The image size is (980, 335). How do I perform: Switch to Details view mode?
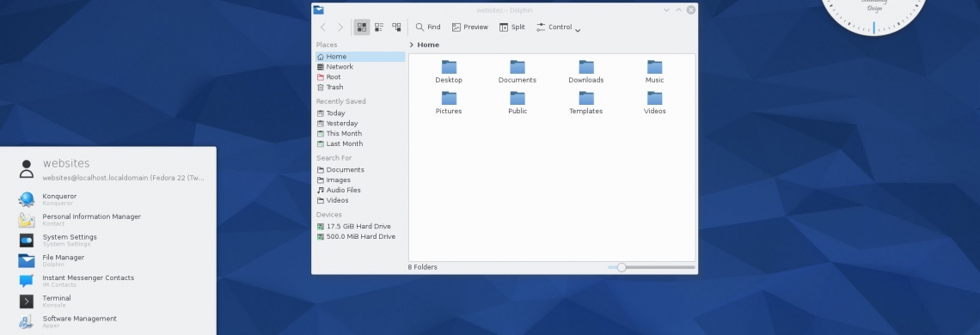[x=396, y=27]
